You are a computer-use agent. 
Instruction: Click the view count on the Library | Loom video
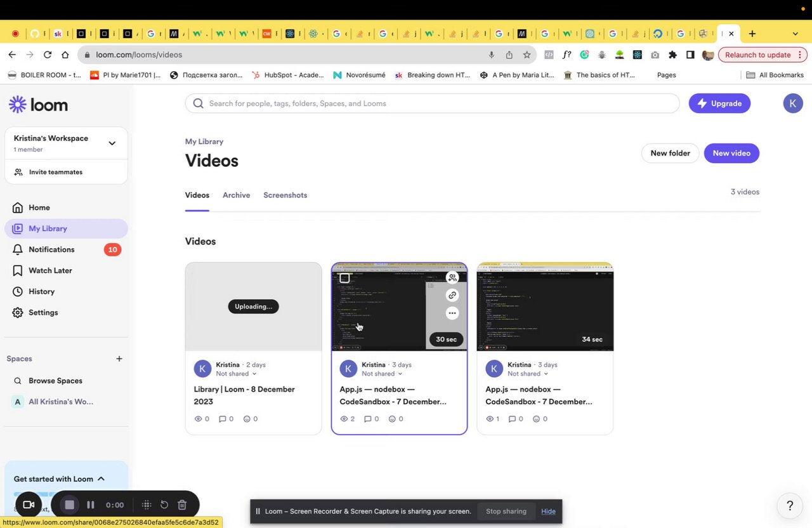tap(202, 419)
